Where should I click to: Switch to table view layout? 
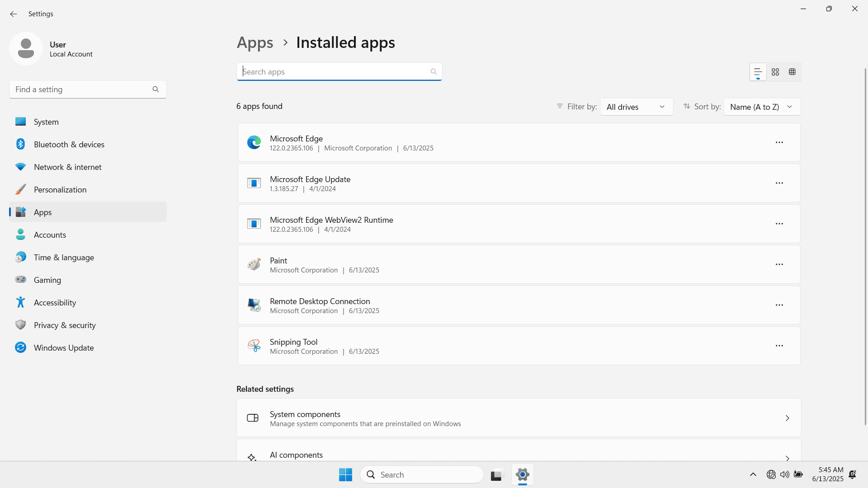792,72
